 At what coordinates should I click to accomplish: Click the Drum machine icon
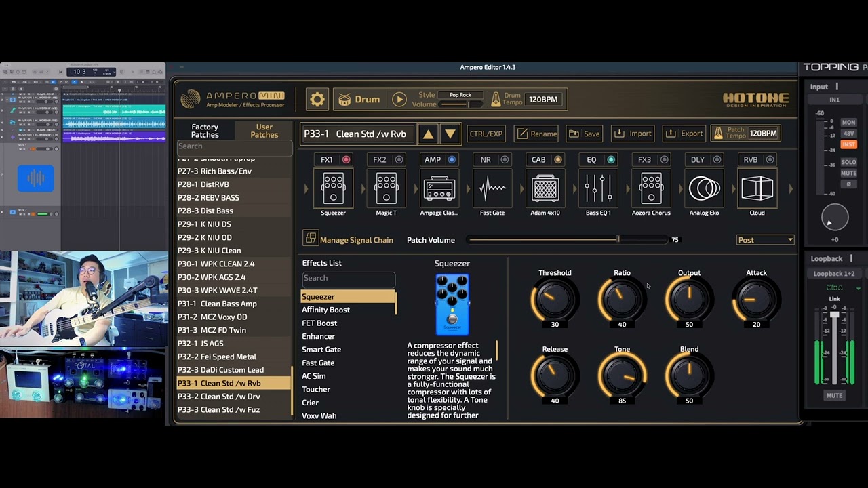pos(344,100)
